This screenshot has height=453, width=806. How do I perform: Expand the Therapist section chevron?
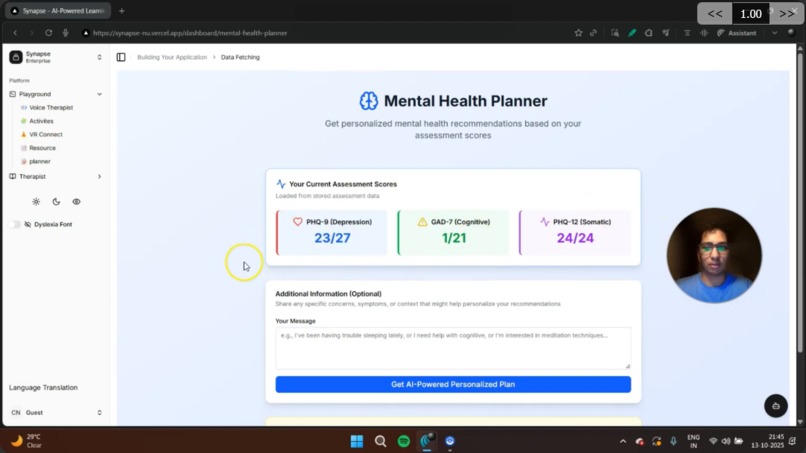pos(99,176)
